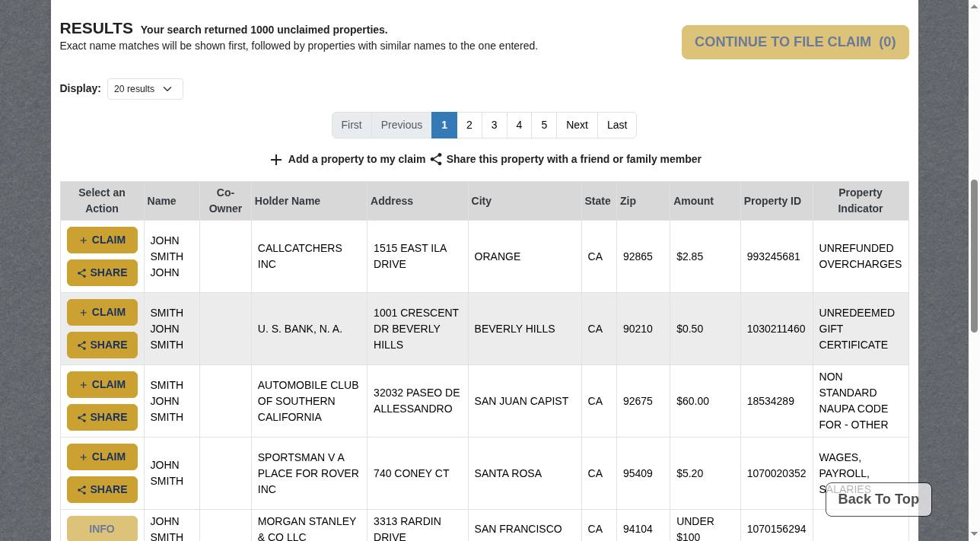Click the Property Indicator column header

(x=861, y=201)
